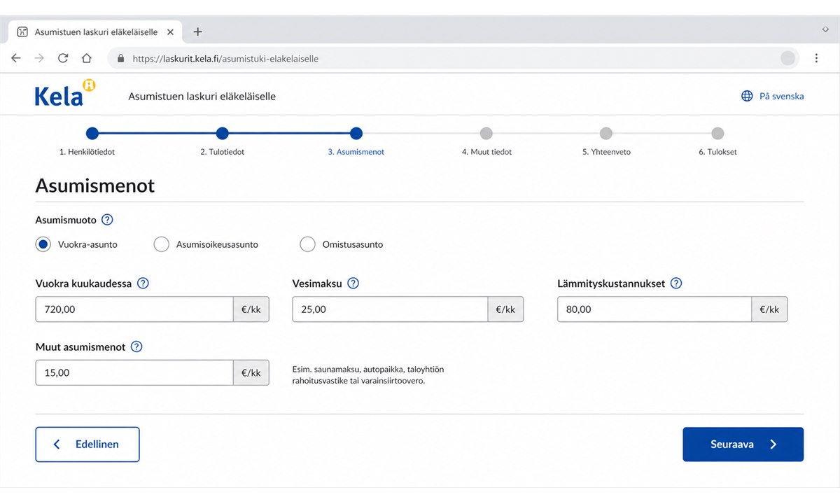Open help icon for Muut asumismenot
The width and height of the screenshot is (840, 504).
click(x=136, y=346)
